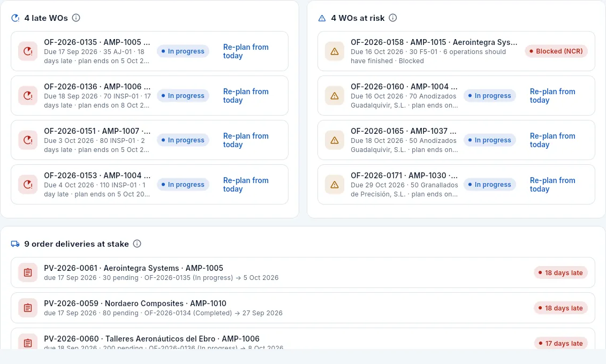
Task: Click the truck icon in deliveries header
Action: pyautogui.click(x=16, y=244)
